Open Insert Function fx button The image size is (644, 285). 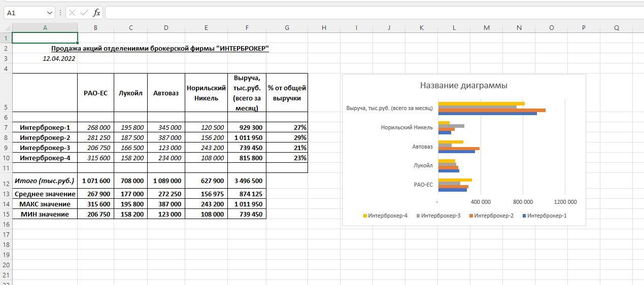pos(96,13)
